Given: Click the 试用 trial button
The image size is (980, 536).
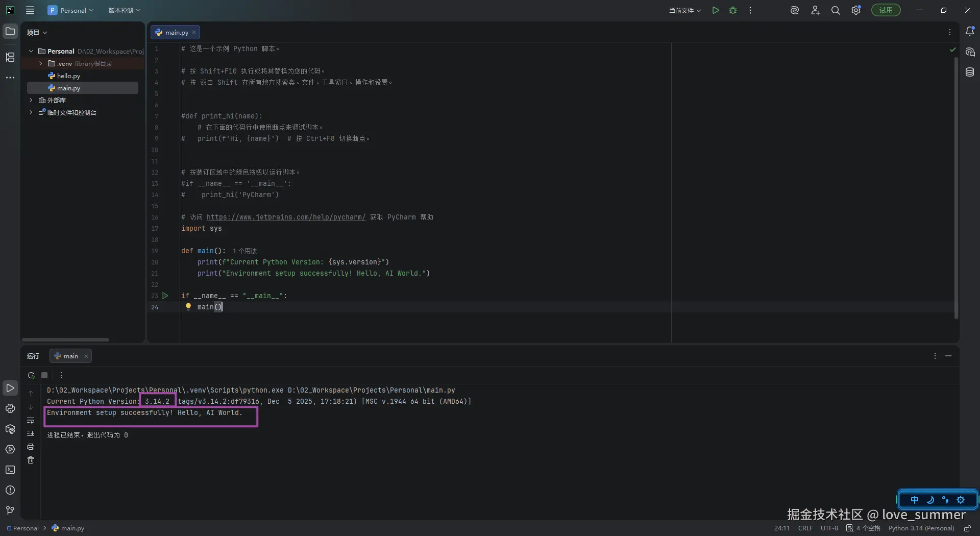Looking at the screenshot, I should pos(886,10).
